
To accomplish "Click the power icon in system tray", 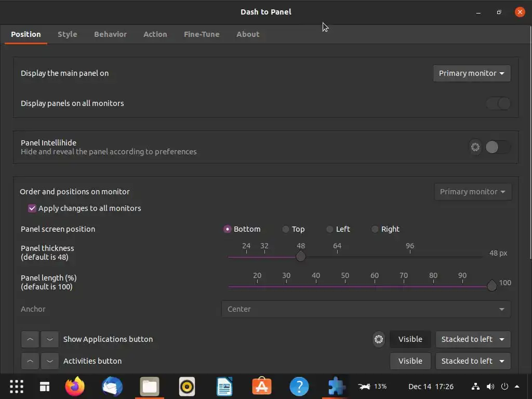I will [x=504, y=387].
